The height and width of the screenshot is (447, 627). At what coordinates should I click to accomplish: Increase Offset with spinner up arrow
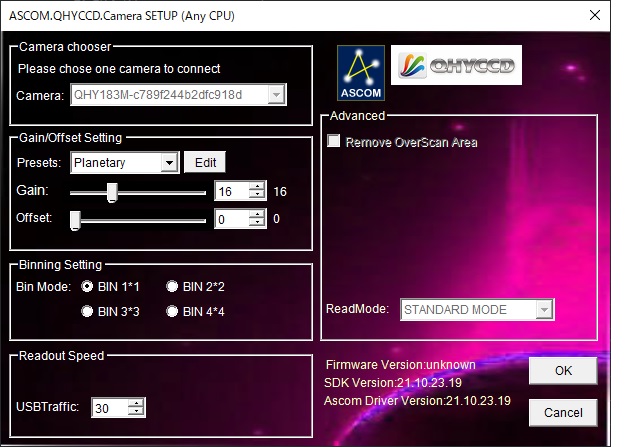[x=257, y=214]
